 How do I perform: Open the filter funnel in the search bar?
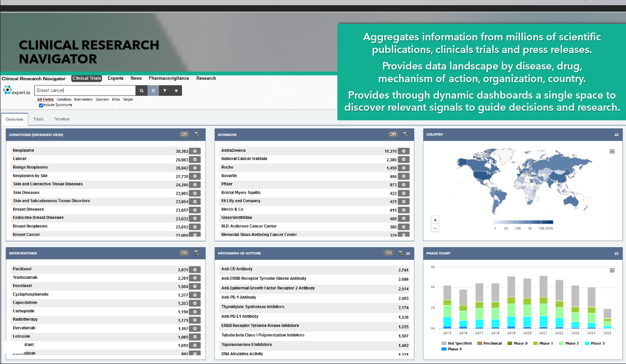click(165, 90)
